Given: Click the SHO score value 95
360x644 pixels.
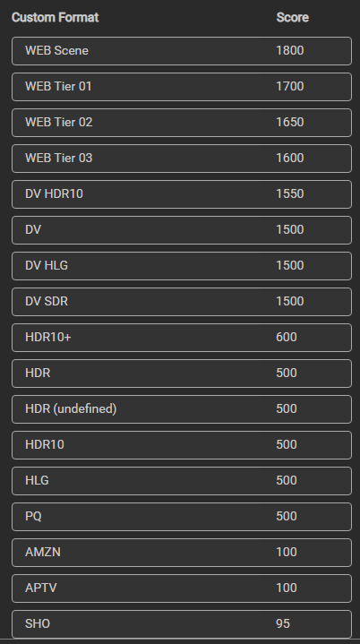Looking at the screenshot, I should click(x=283, y=624).
